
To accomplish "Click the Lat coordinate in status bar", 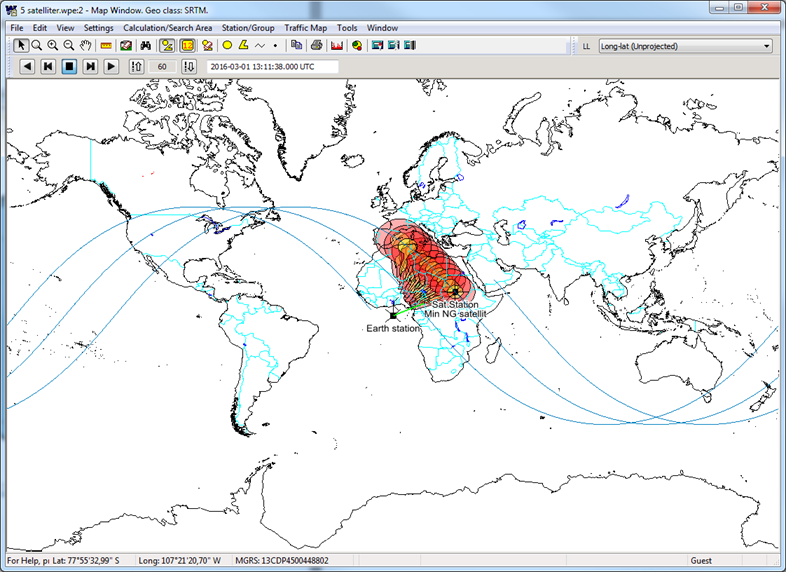I will point(86,560).
